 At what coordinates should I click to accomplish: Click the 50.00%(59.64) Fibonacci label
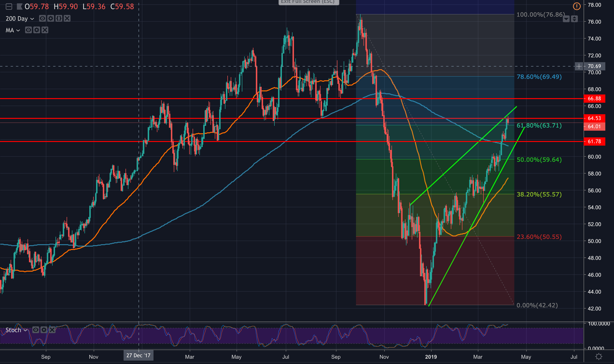[539, 160]
